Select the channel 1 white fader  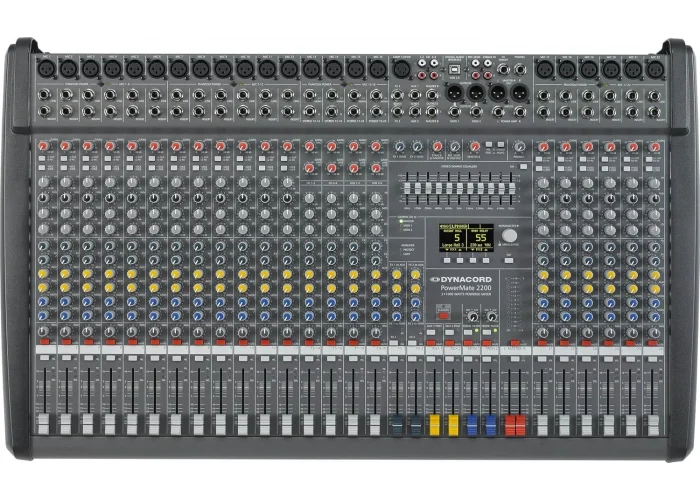tap(44, 424)
